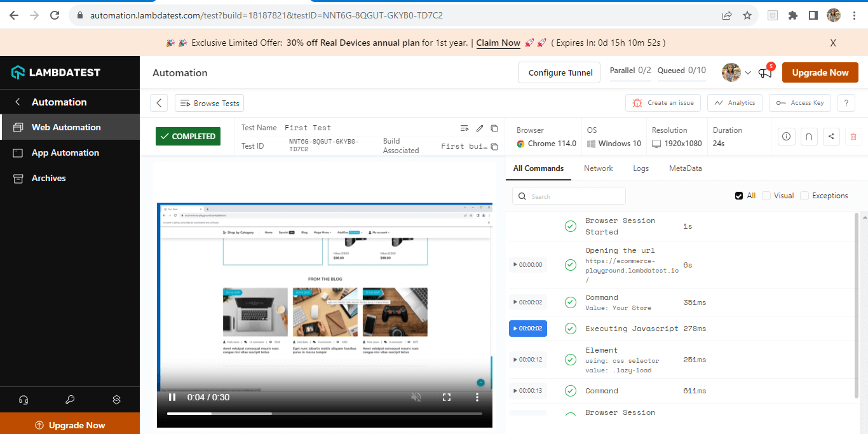
Task: Unmute the test video recording
Action: pos(416,397)
